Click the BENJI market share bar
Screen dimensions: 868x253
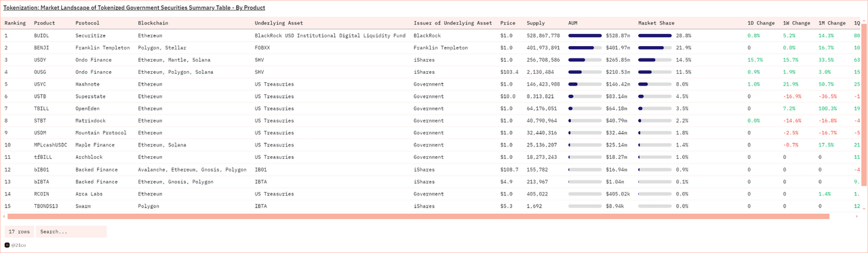coord(655,47)
